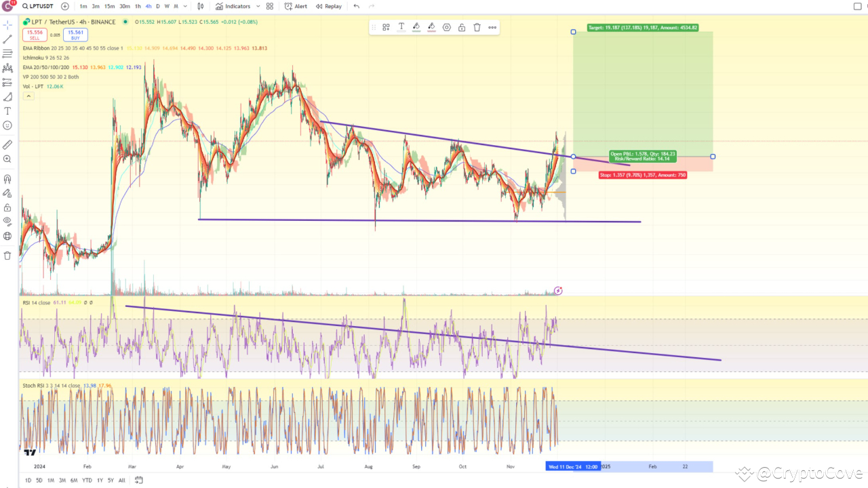Collapse the indicator legend arrow
Viewport: 868px width, 488px height.
coord(28,96)
